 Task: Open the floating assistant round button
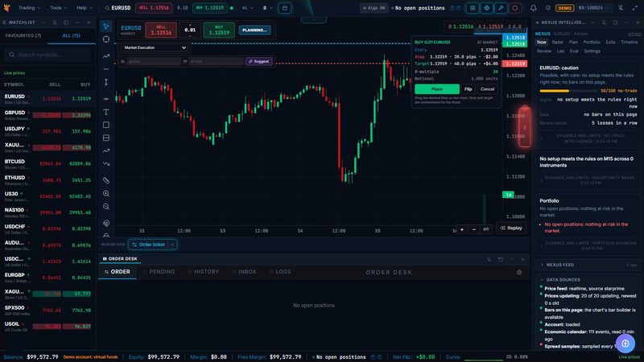tap(625, 343)
